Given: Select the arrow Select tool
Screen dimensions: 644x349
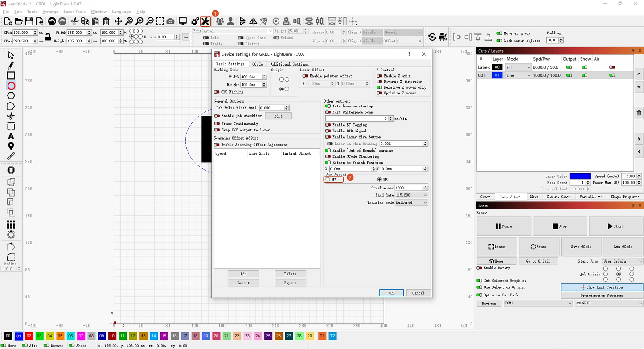Looking at the screenshot, I should [11, 55].
